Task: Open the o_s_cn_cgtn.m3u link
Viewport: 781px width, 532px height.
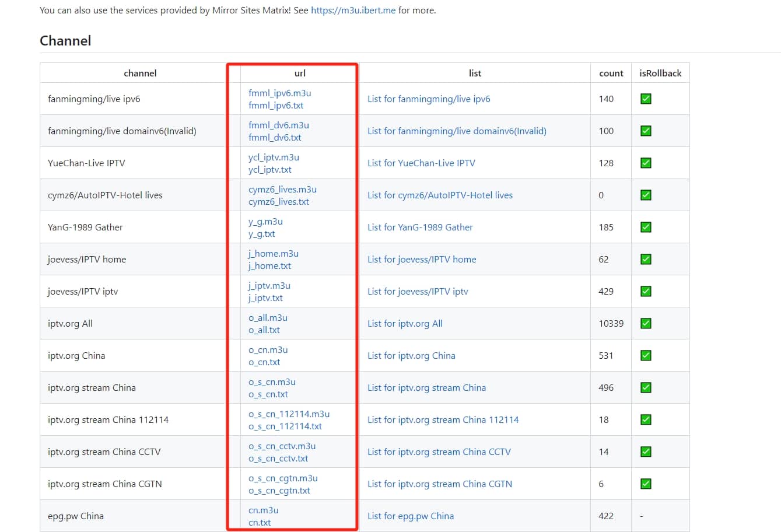Action: point(283,478)
